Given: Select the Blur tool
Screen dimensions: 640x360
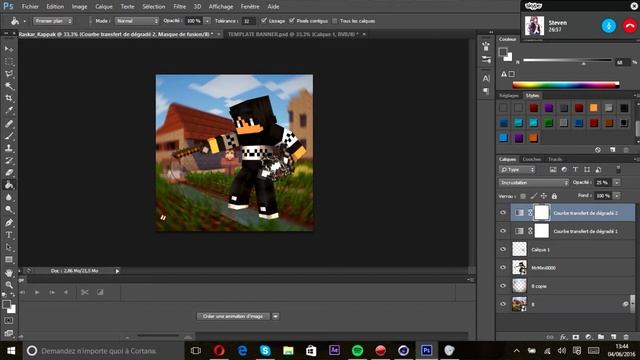Looking at the screenshot, I should 9,197.
